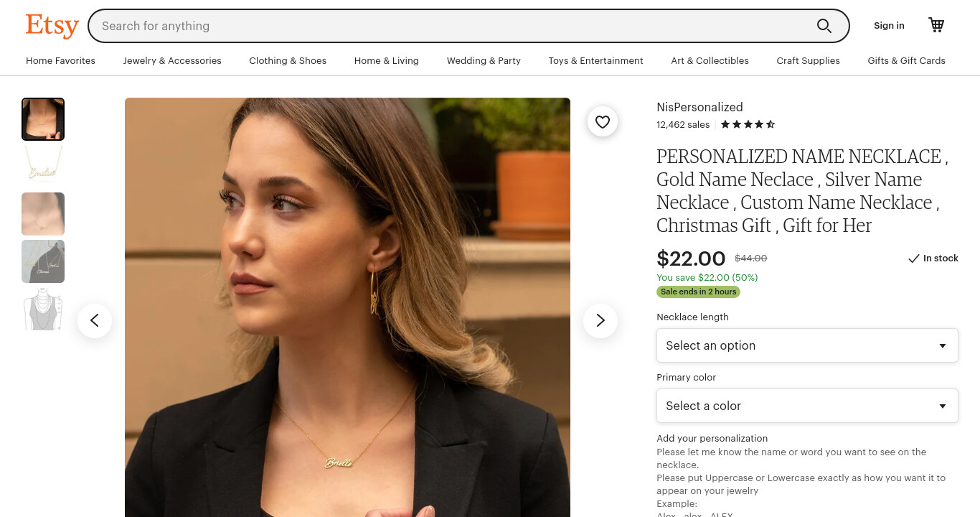Focus the Search for anything field
Viewport: 980px width, 517px height.
(452, 26)
